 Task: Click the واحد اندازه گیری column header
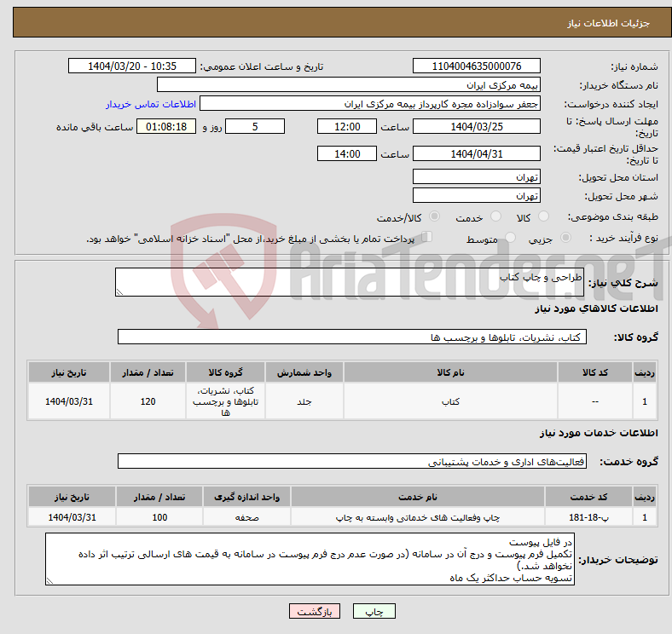[x=246, y=497]
